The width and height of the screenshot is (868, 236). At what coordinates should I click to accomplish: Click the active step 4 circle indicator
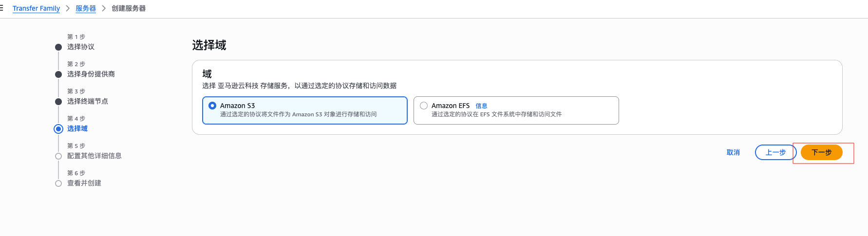click(58, 129)
